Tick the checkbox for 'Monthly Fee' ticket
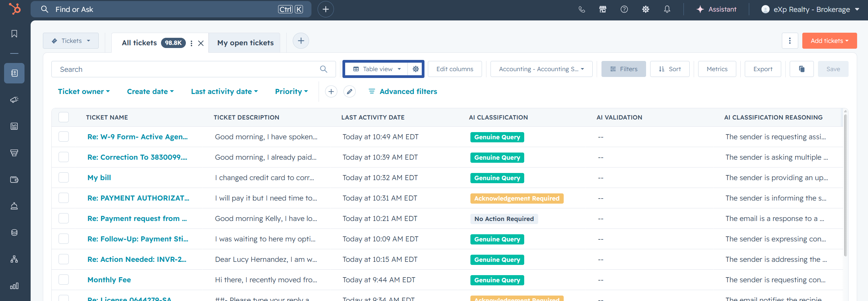This screenshot has width=868, height=301. 64,280
